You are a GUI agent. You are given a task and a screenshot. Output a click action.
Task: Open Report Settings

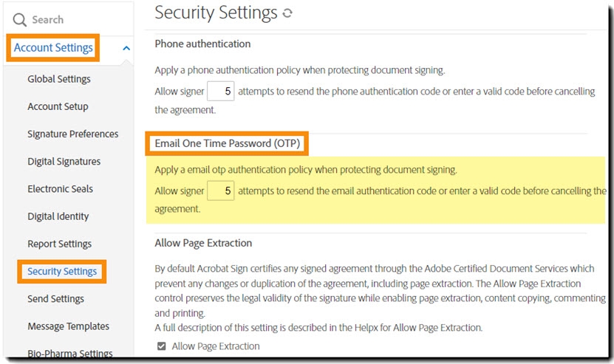click(59, 244)
